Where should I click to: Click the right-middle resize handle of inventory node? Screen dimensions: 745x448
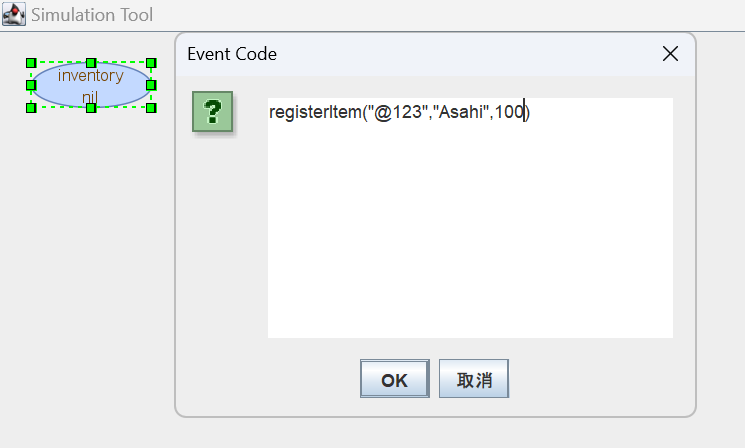click(151, 85)
